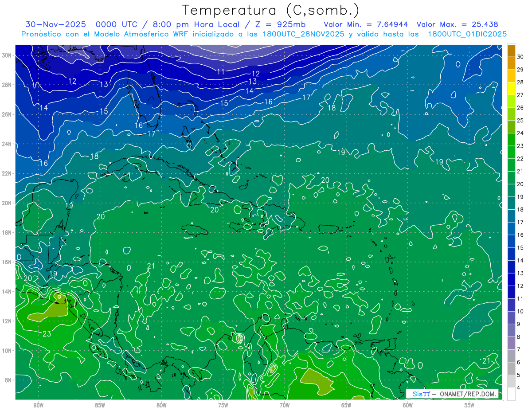Click the '65W' longitude axis label
532x411 pixels.
click(x=346, y=405)
